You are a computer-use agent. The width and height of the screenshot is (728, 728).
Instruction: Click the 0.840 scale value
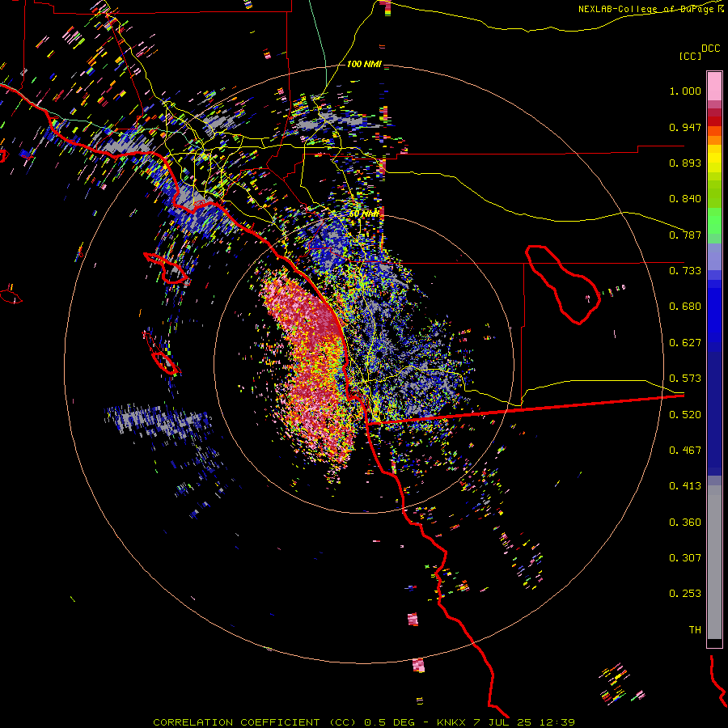pyautogui.click(x=685, y=199)
